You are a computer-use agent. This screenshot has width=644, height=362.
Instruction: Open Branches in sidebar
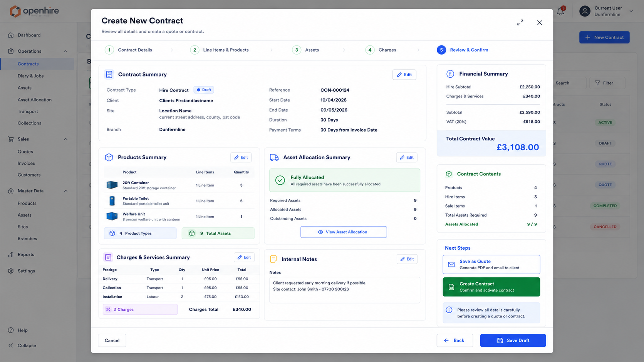(27, 239)
